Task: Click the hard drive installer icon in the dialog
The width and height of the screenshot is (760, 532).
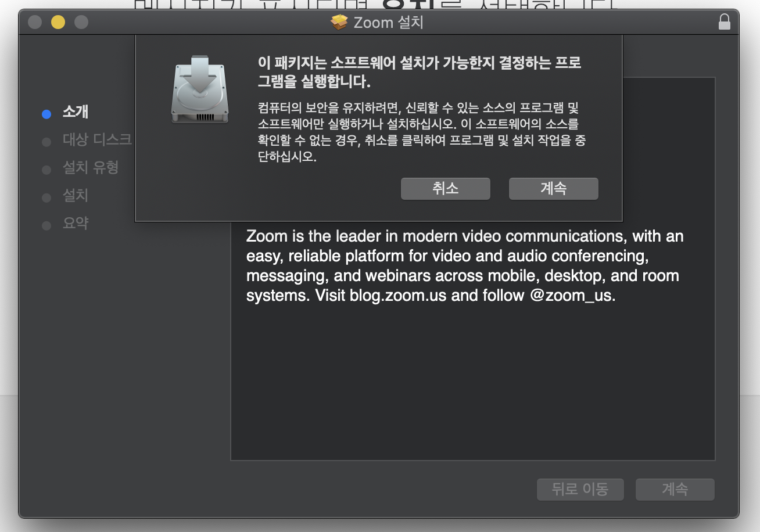Action: click(x=200, y=89)
